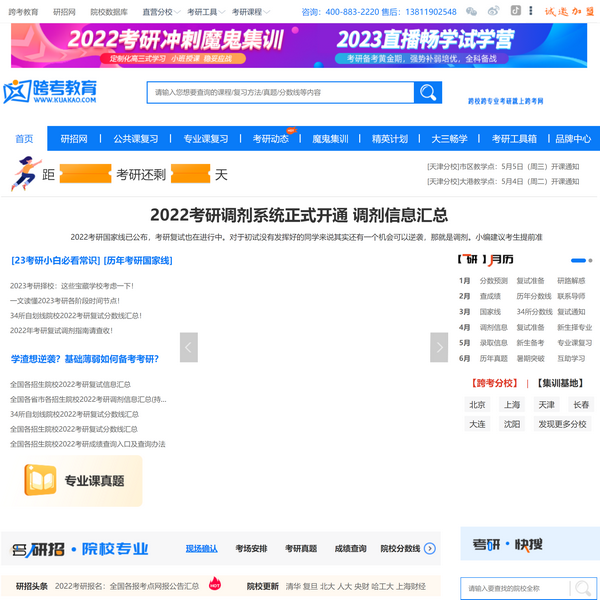Click the Douyin icon in the top bar

point(515,12)
